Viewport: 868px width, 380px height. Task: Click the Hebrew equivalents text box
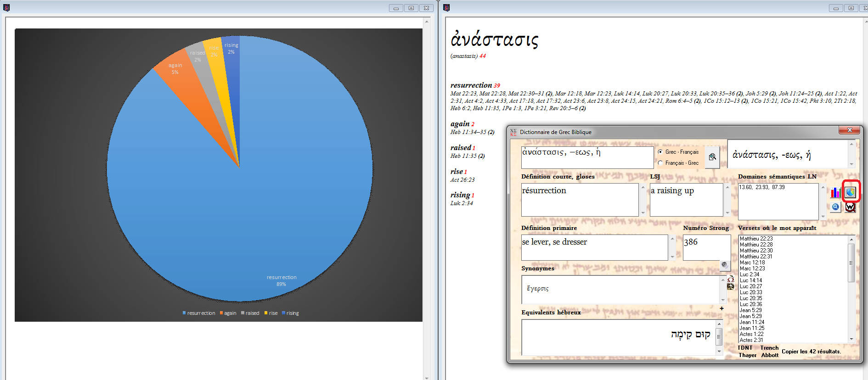click(618, 337)
